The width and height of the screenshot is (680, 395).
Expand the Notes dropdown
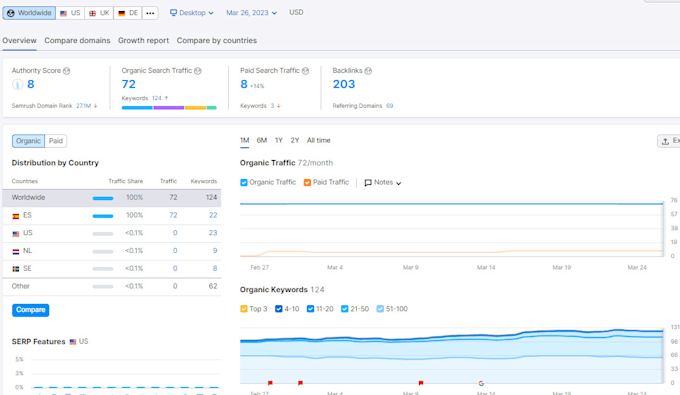[x=383, y=183]
